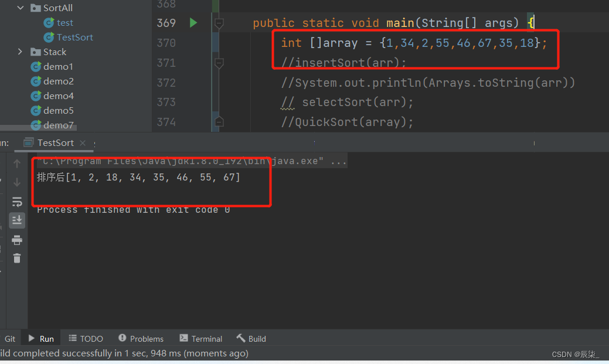609x364 pixels.
Task: Click the Run play icon in bottom bar
Action: [32, 338]
